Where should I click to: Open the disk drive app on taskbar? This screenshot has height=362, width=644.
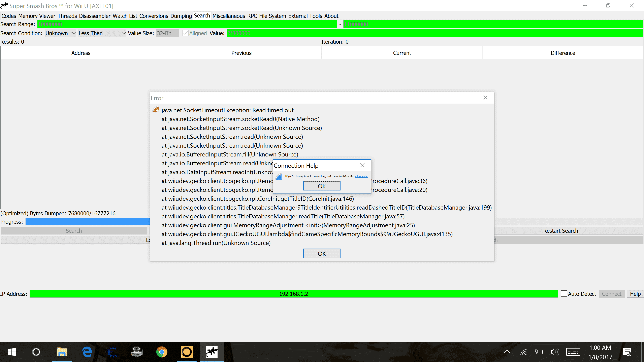(x=137, y=352)
